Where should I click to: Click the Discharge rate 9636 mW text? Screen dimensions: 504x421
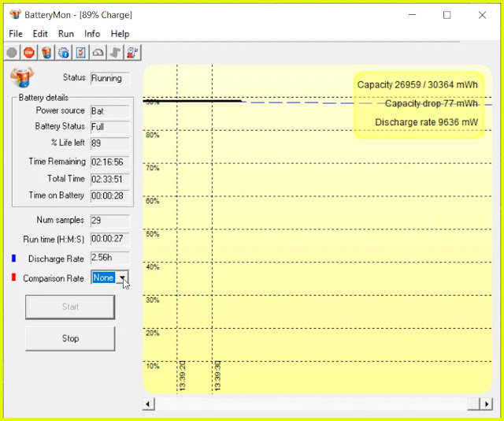426,122
